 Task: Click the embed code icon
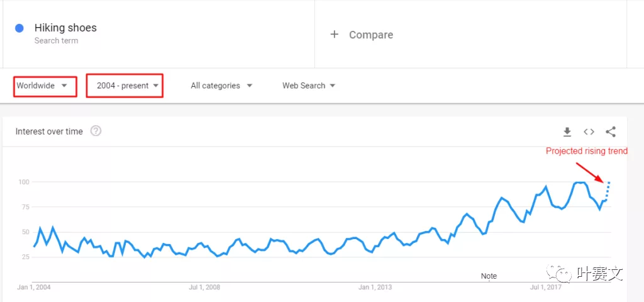(589, 131)
